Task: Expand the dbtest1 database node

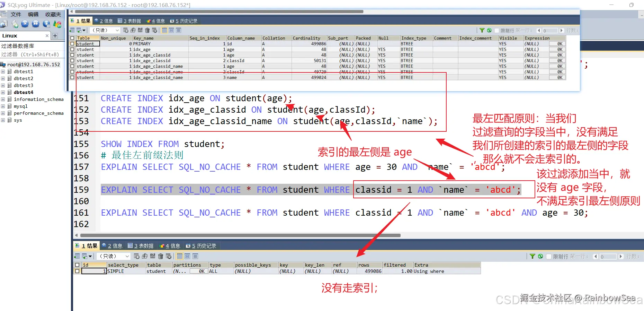Action: point(3,71)
